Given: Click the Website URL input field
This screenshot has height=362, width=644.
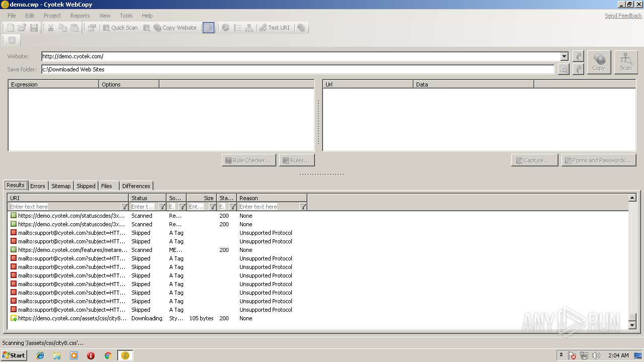Looking at the screenshot, I should 301,56.
